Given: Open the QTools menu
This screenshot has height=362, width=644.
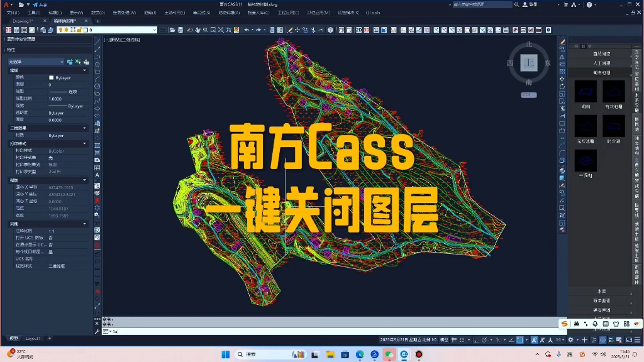Looking at the screenshot, I should click(373, 13).
